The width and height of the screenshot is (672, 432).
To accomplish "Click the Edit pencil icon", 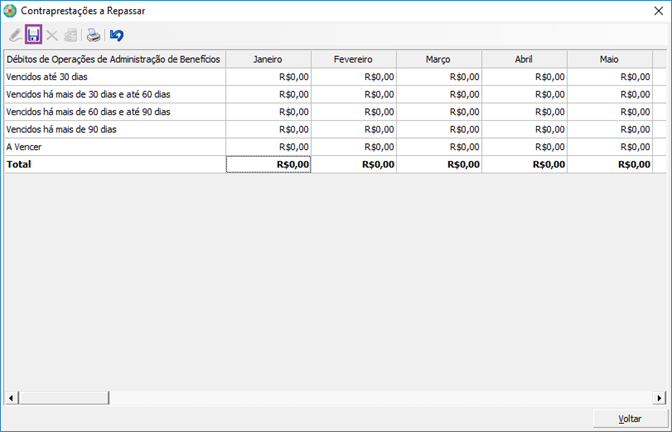I will (x=14, y=35).
